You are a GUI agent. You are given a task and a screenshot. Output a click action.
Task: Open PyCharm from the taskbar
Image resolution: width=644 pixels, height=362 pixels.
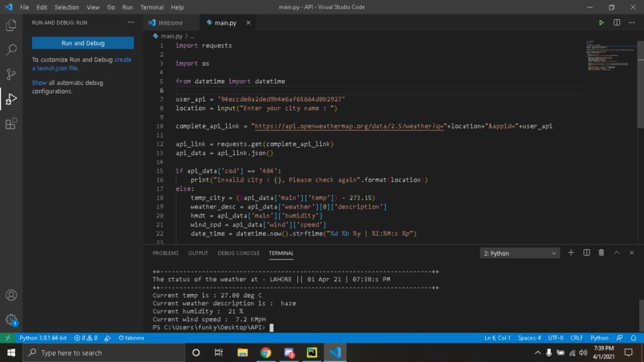point(312,352)
